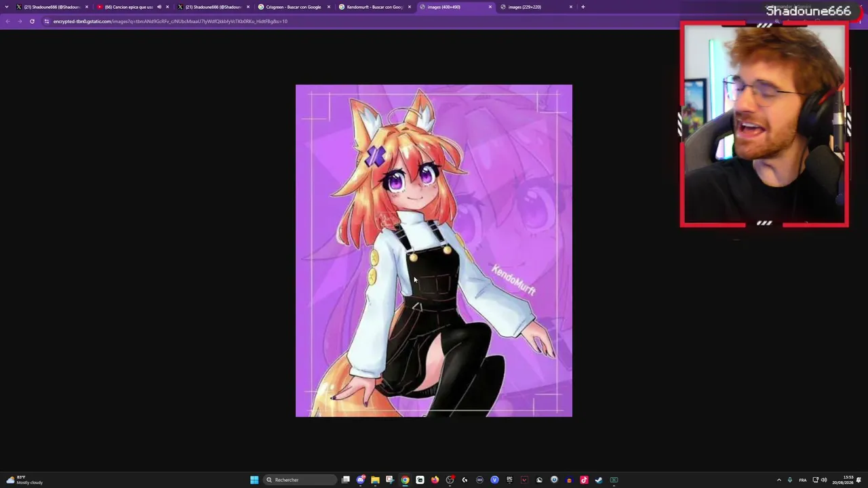Mute the Cancion epica tab audio
This screenshot has height=488, width=868.
click(159, 7)
